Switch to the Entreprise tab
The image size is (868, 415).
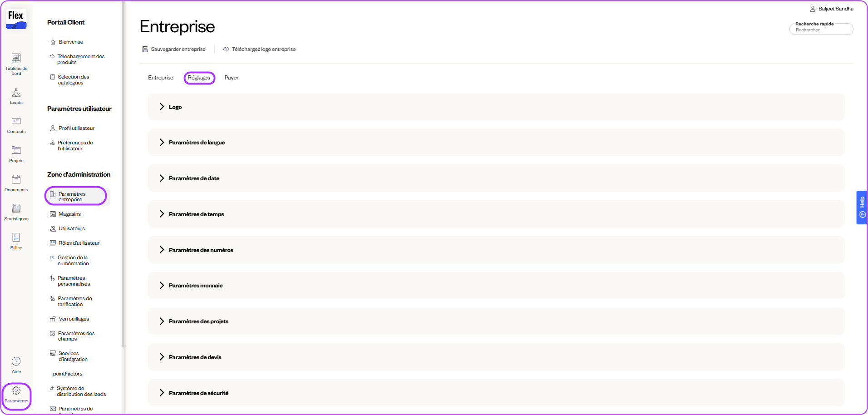pos(161,78)
